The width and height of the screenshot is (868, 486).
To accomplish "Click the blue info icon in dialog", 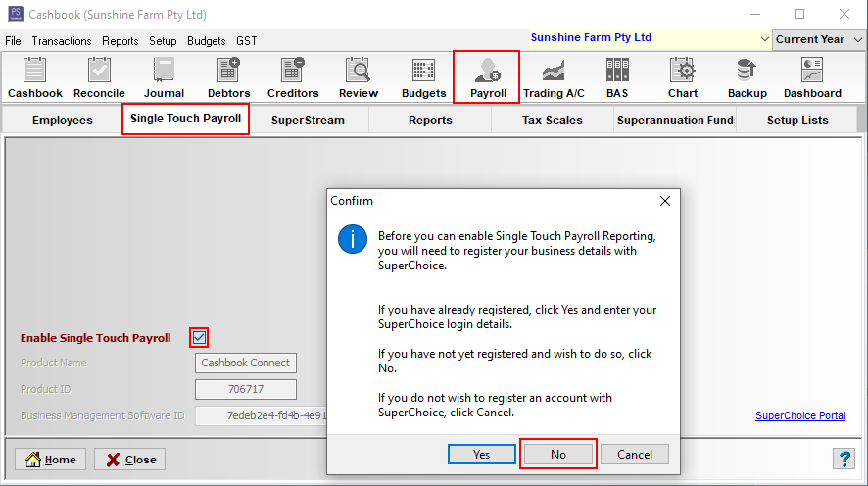I will (353, 239).
